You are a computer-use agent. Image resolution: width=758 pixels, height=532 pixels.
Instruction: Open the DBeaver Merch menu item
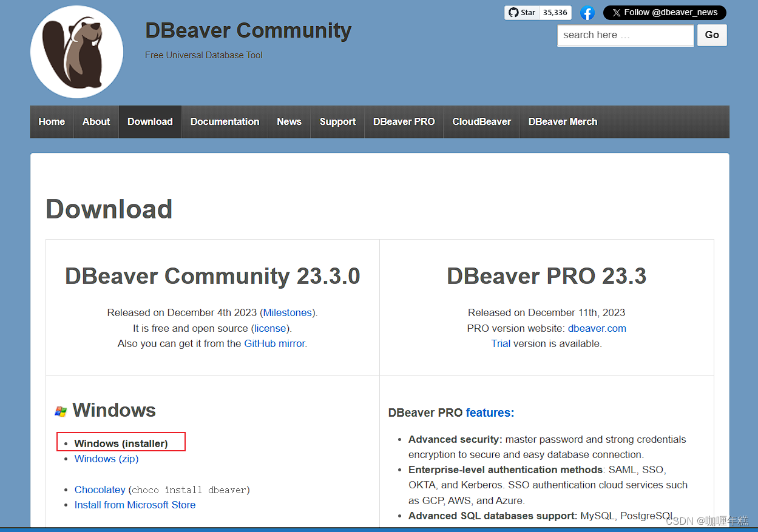[x=563, y=122]
